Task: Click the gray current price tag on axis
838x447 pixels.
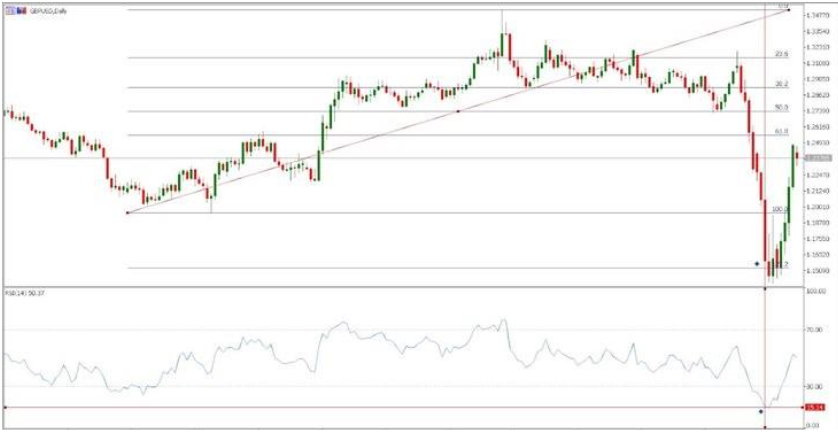Action: (817, 158)
